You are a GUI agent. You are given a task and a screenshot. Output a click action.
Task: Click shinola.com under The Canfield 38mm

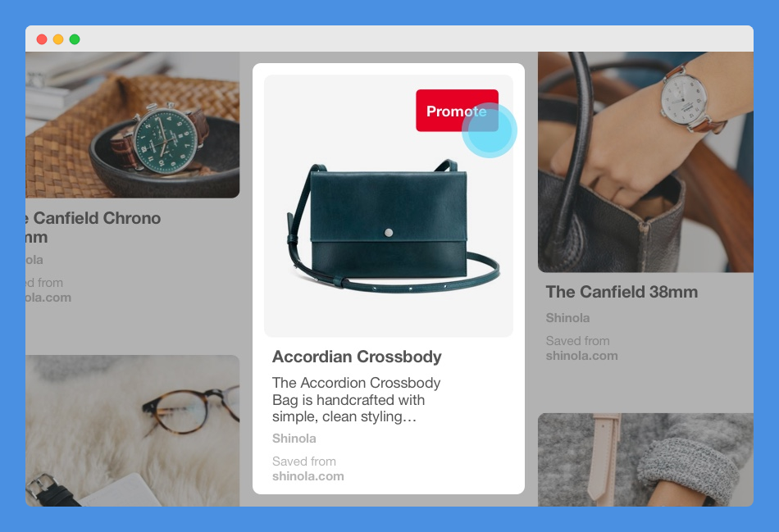pos(581,356)
